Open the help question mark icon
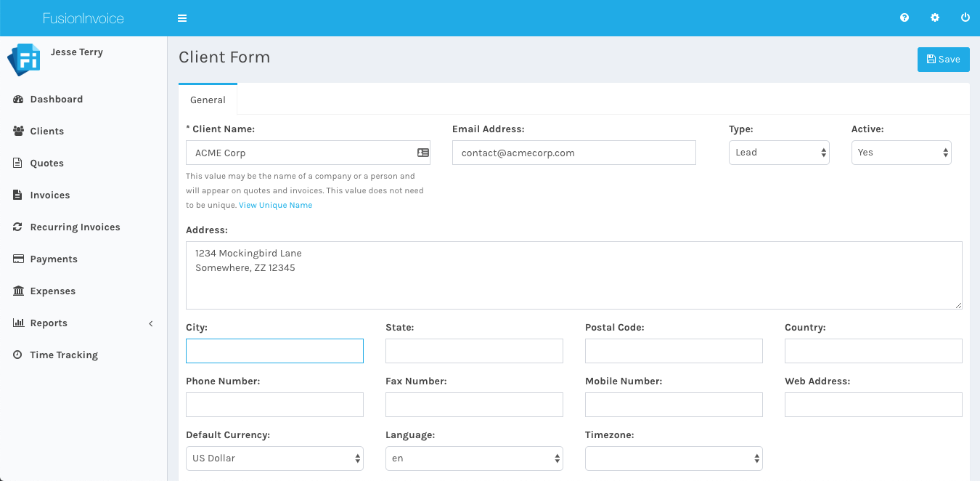Image resolution: width=980 pixels, height=481 pixels. point(905,18)
